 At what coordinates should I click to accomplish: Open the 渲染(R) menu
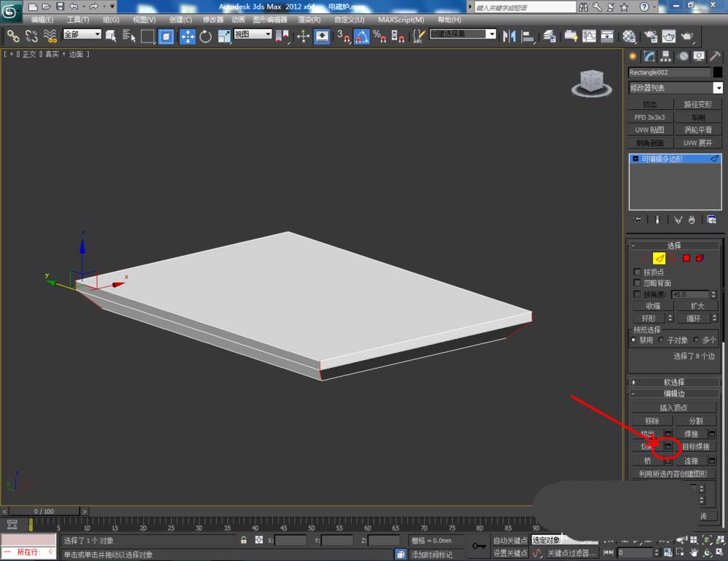pyautogui.click(x=309, y=20)
